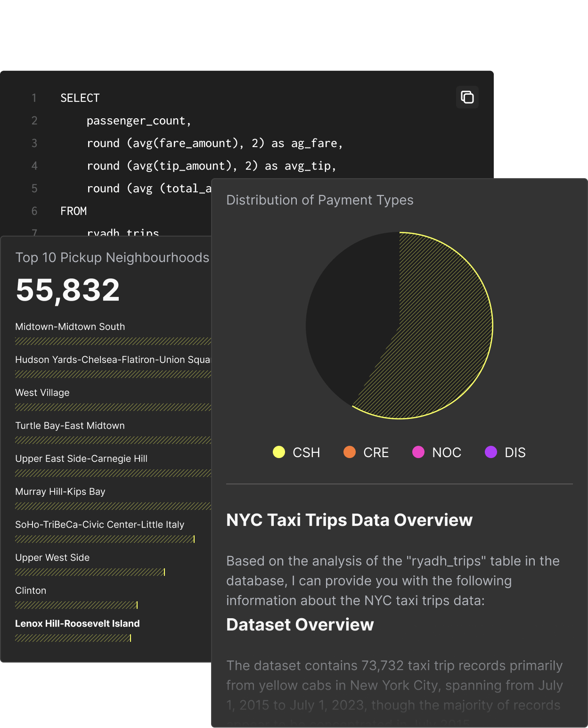Toggle the NOC pink legend dot

[418, 452]
